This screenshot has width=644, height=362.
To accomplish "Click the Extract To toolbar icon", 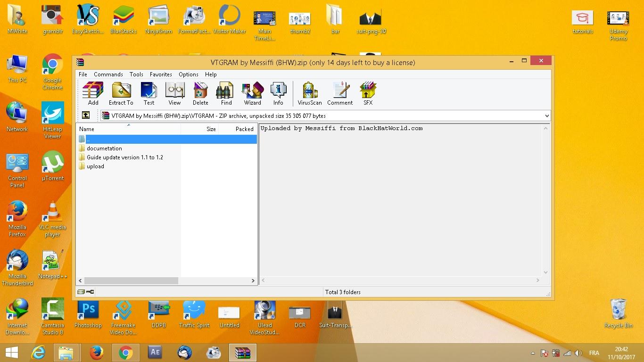I will [121, 93].
